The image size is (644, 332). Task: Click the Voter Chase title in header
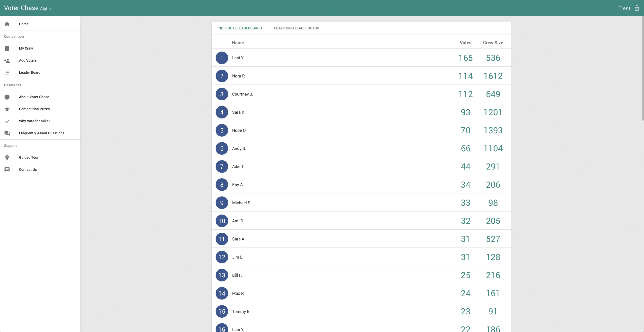(21, 8)
